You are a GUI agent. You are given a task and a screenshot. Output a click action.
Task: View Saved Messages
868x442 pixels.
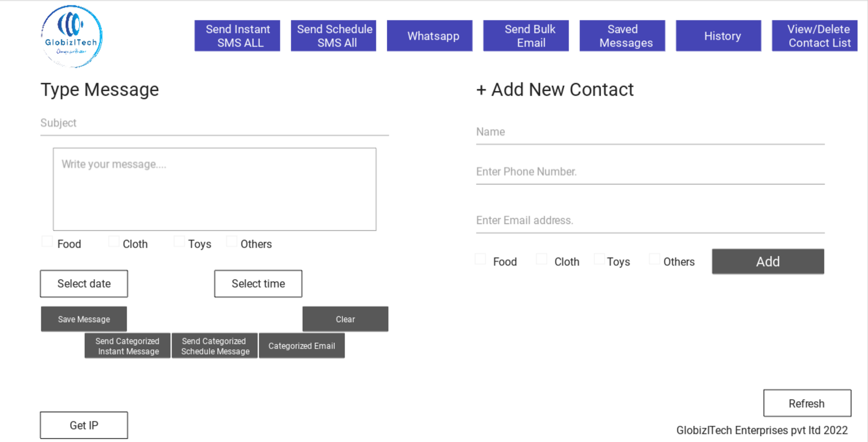622,36
